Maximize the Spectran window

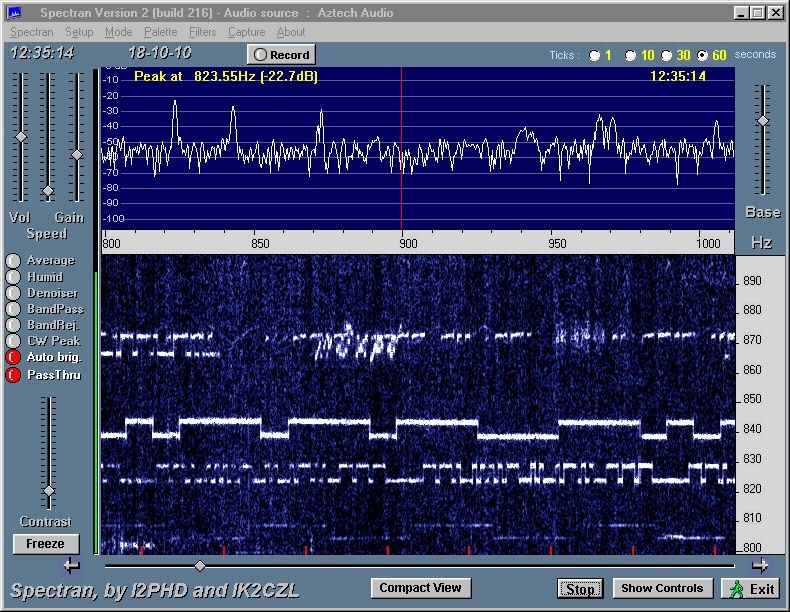click(x=757, y=13)
